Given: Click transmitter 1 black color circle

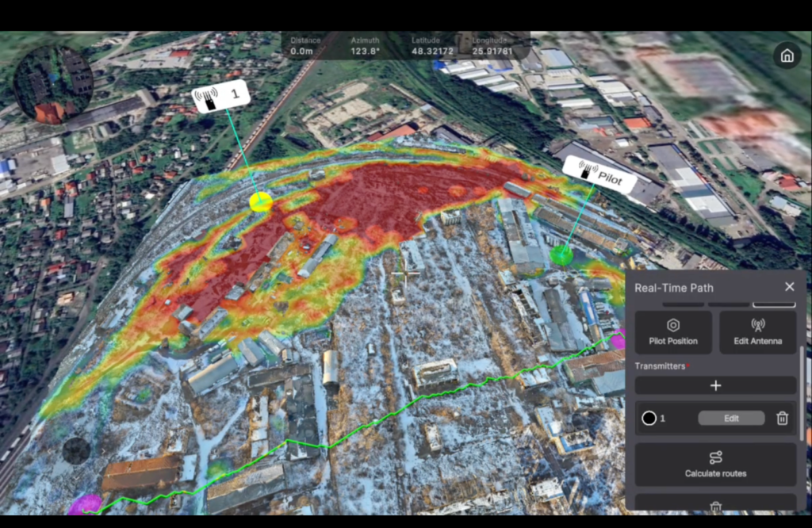Looking at the screenshot, I should pos(649,418).
